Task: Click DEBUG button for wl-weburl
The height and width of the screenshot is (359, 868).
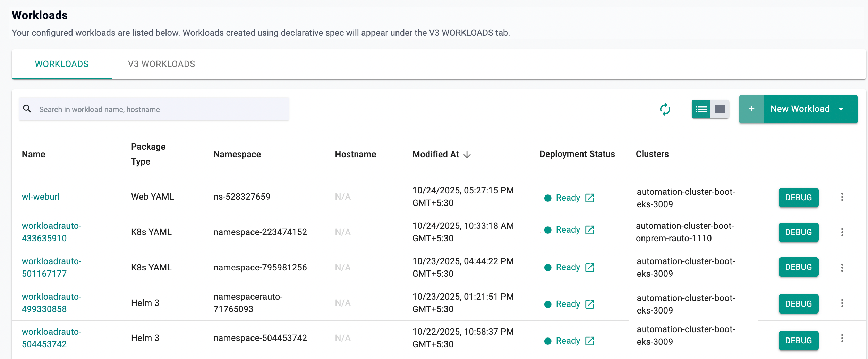Action: tap(798, 198)
